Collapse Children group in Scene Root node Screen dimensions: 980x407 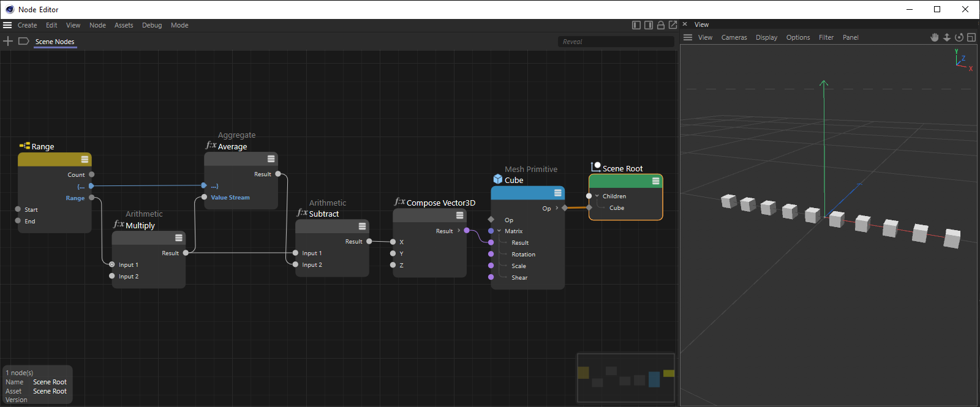click(597, 196)
